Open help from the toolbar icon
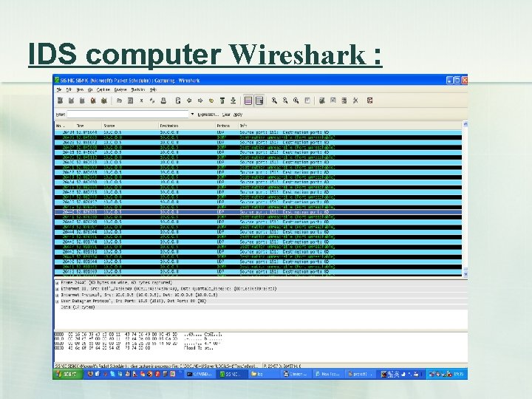The height and width of the screenshot is (399, 532). [370, 100]
